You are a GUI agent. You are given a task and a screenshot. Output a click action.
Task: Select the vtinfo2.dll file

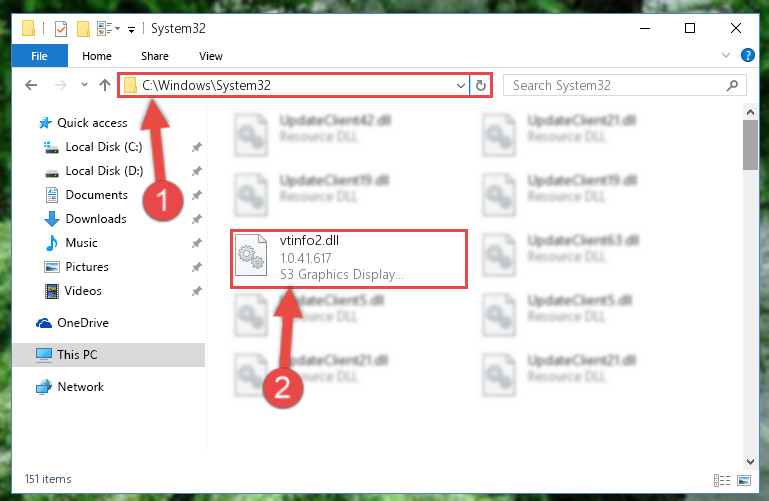coord(349,258)
